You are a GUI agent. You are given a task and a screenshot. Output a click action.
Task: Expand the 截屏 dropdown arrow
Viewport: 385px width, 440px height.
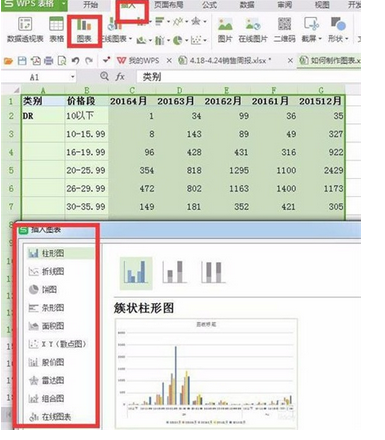tap(320, 39)
